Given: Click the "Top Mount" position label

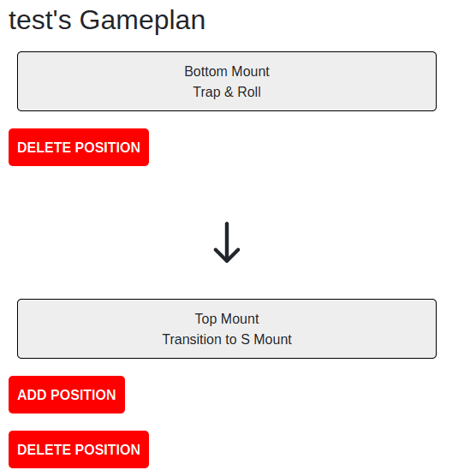Looking at the screenshot, I should (x=227, y=318).
